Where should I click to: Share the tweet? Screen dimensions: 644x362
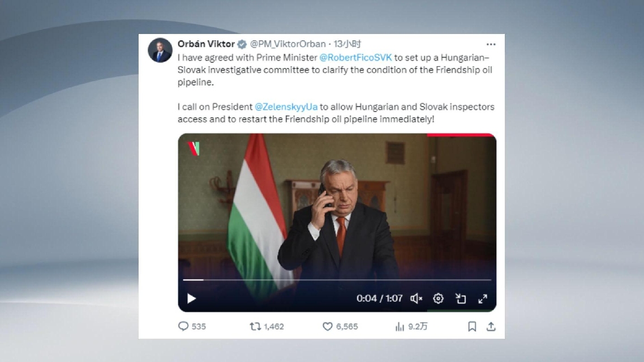coord(491,326)
